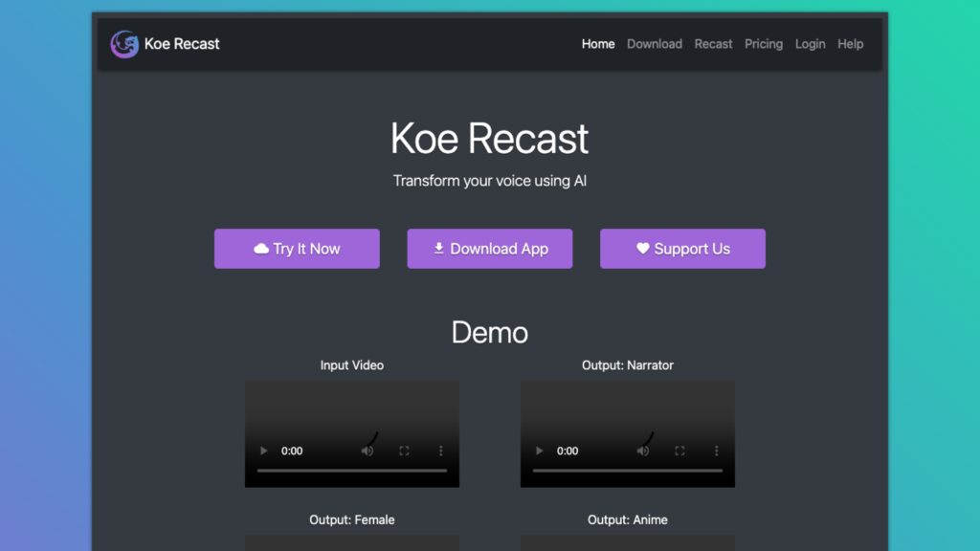This screenshot has height=551, width=980.
Task: Play the Input Video
Action: click(264, 451)
